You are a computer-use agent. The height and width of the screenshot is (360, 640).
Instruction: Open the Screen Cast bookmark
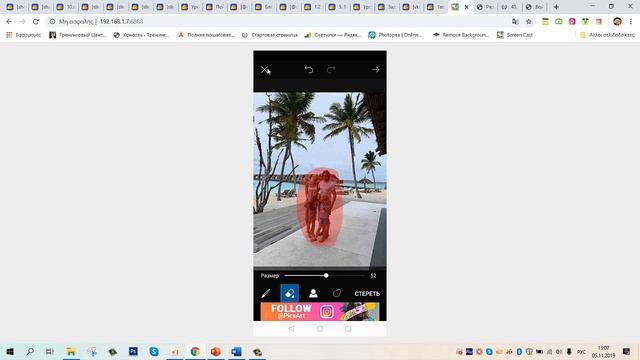pyautogui.click(x=515, y=35)
